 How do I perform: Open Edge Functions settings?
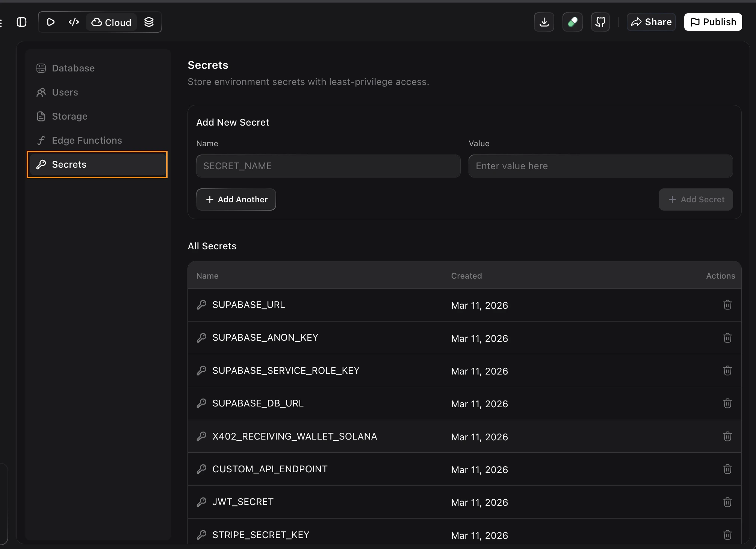click(x=87, y=140)
